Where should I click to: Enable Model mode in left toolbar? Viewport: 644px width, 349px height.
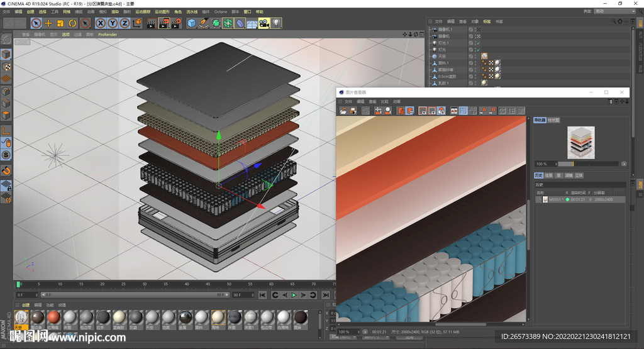(6, 54)
